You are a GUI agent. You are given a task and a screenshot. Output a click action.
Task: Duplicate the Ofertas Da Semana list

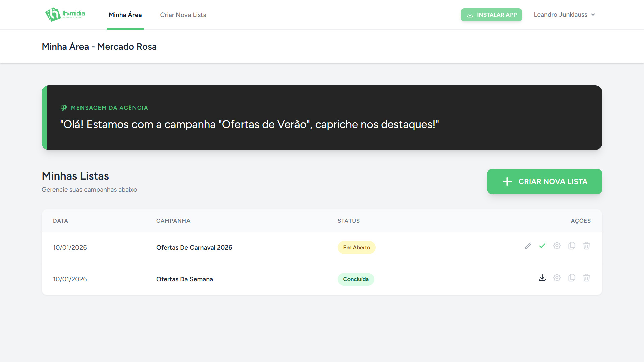pos(572,278)
